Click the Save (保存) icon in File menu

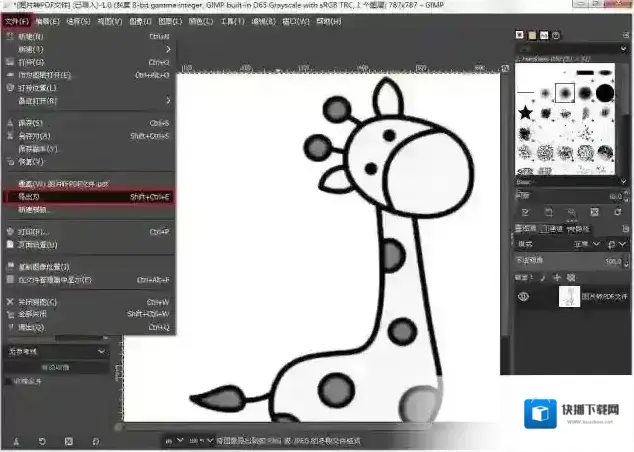[x=10, y=123]
